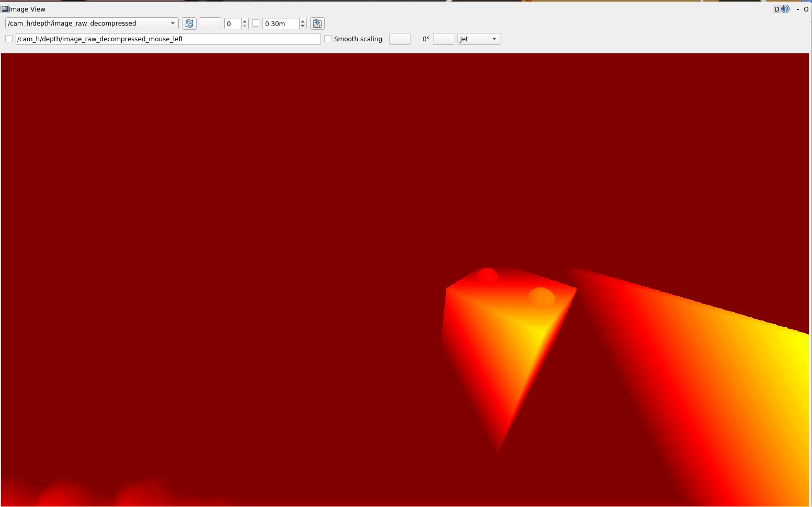Screen dimensions: 812x507
Task: Click the Image View window icon
Action: point(5,9)
